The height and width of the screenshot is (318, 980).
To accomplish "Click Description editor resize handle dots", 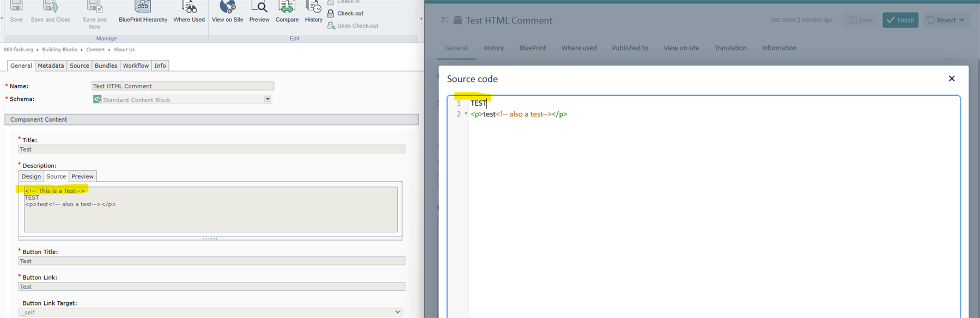I will click(x=210, y=239).
